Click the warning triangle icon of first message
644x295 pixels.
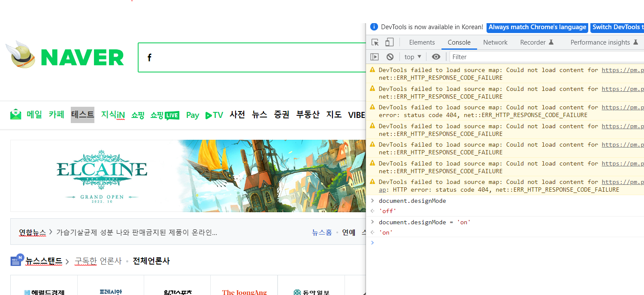(372, 69)
